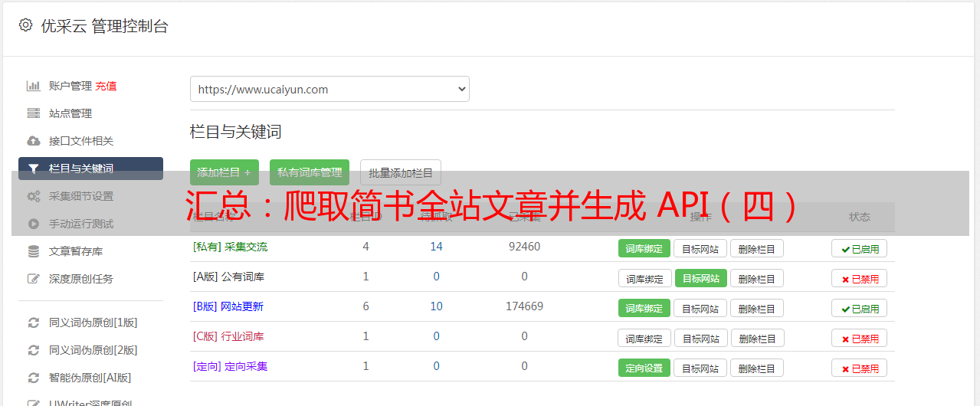Click the gear icon beside 优采云 管理控制台

(x=26, y=25)
